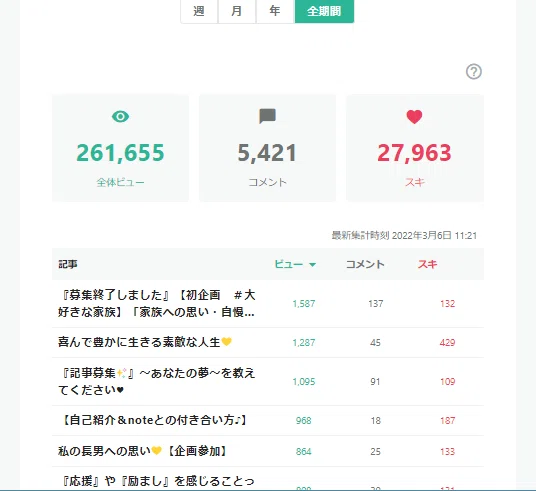Click the スキ label under 27,963
536x491 pixels.
point(415,182)
